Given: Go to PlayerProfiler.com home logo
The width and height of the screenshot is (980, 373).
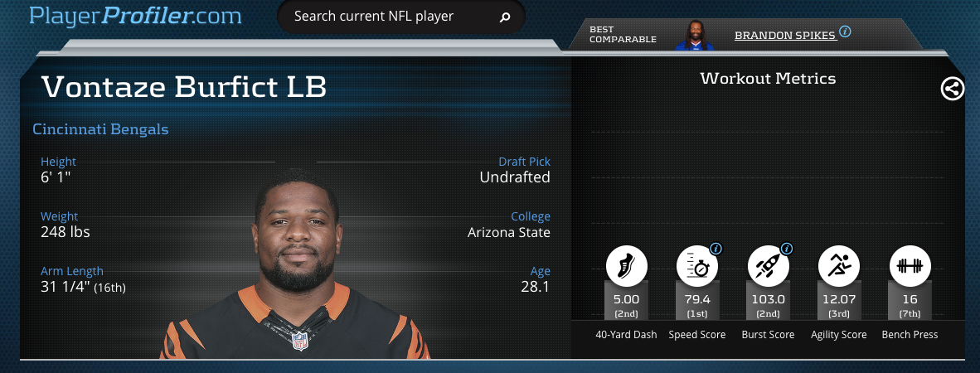Looking at the screenshot, I should point(136,16).
